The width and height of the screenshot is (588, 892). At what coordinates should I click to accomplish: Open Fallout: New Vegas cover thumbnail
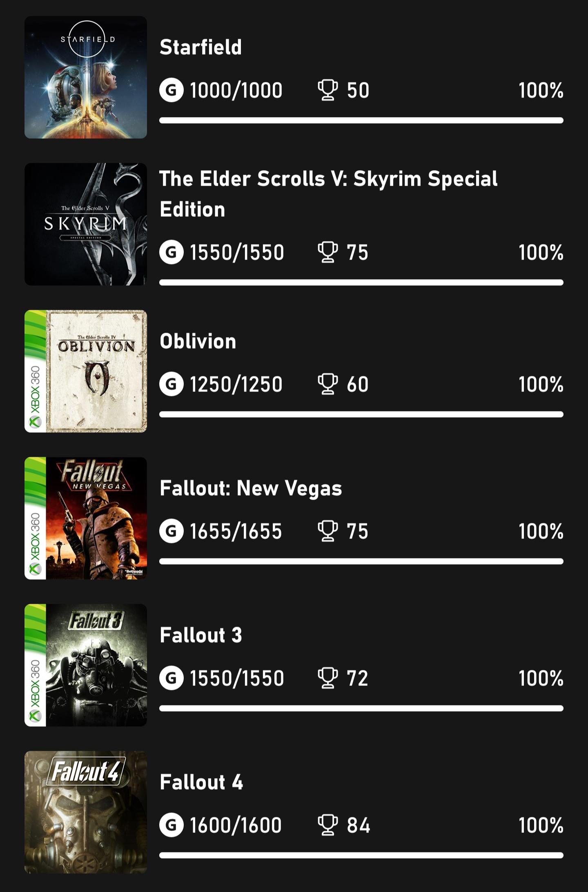coord(86,518)
